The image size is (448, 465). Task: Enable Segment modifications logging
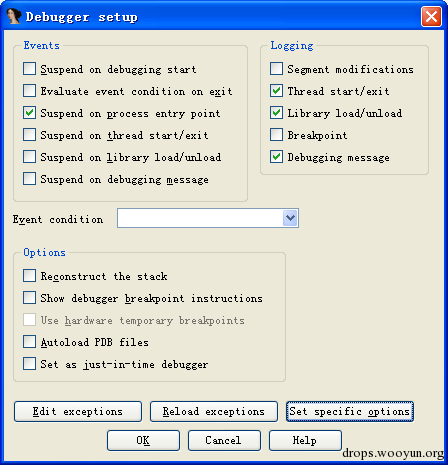tap(276, 69)
